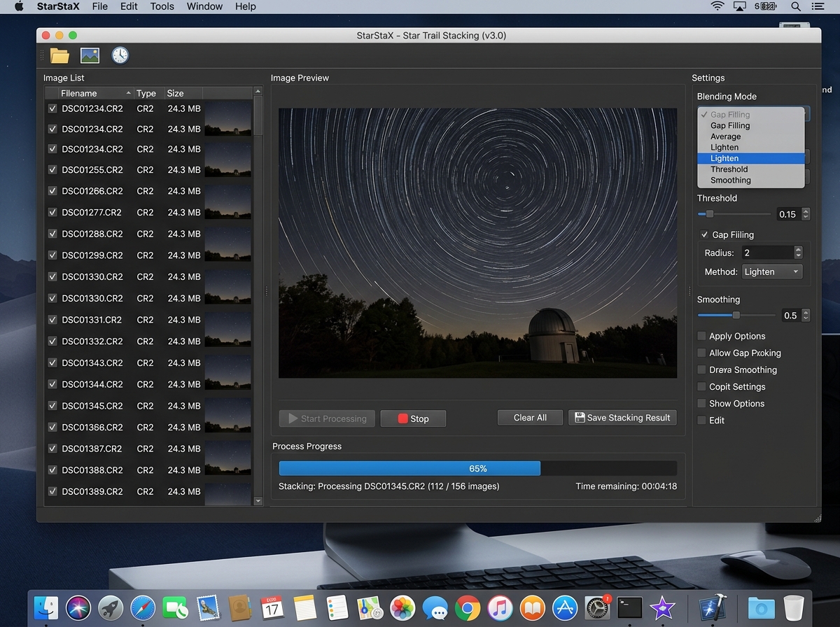Image resolution: width=840 pixels, height=627 pixels.
Task: Open iTunes from the dock
Action: tap(500, 607)
